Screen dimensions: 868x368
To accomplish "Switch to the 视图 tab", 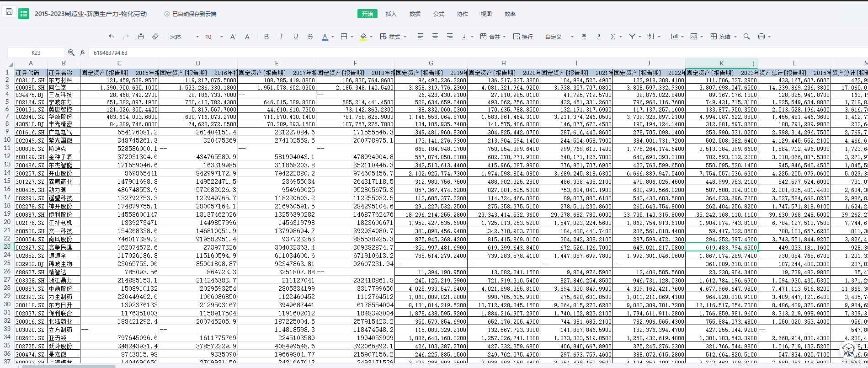I will click(486, 14).
